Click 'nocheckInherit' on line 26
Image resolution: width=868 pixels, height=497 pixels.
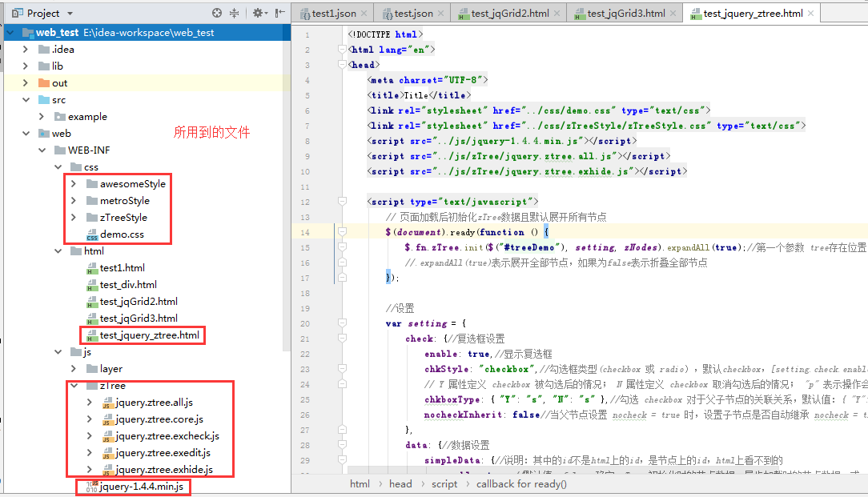(463, 415)
